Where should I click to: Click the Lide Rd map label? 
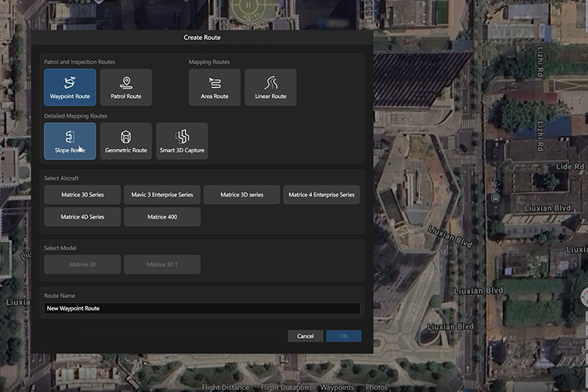click(570, 166)
